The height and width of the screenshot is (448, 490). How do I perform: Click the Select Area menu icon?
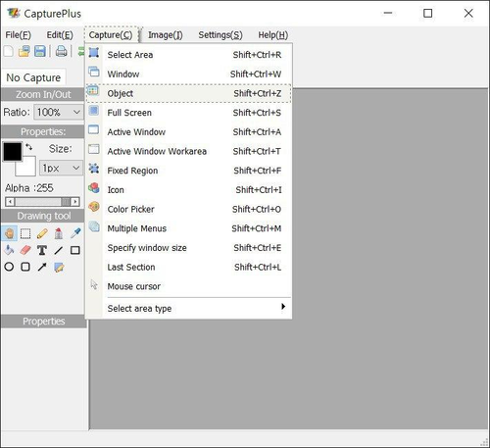[94, 52]
